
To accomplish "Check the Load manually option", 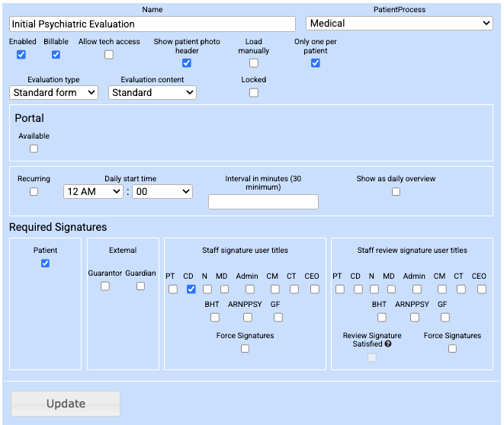I will (254, 63).
